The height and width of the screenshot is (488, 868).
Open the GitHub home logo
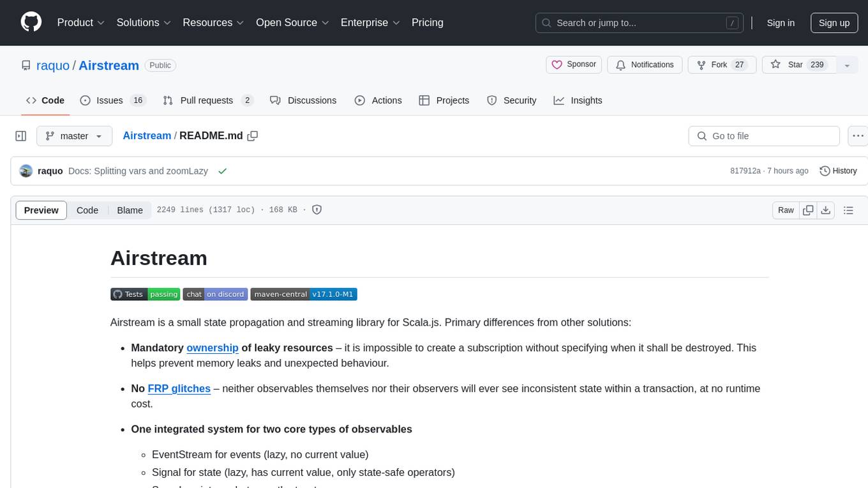pos(31,22)
